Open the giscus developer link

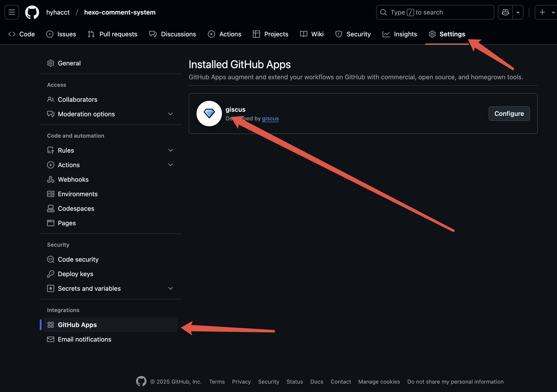click(x=270, y=118)
